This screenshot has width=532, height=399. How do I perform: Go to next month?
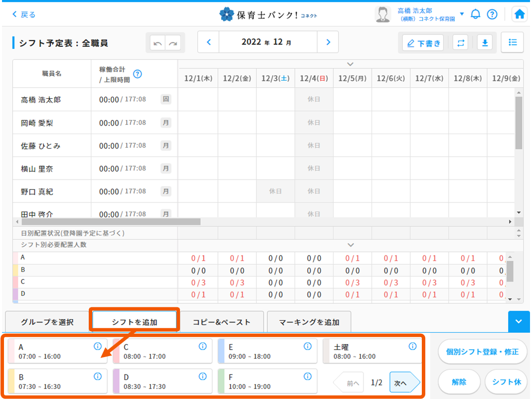[328, 42]
